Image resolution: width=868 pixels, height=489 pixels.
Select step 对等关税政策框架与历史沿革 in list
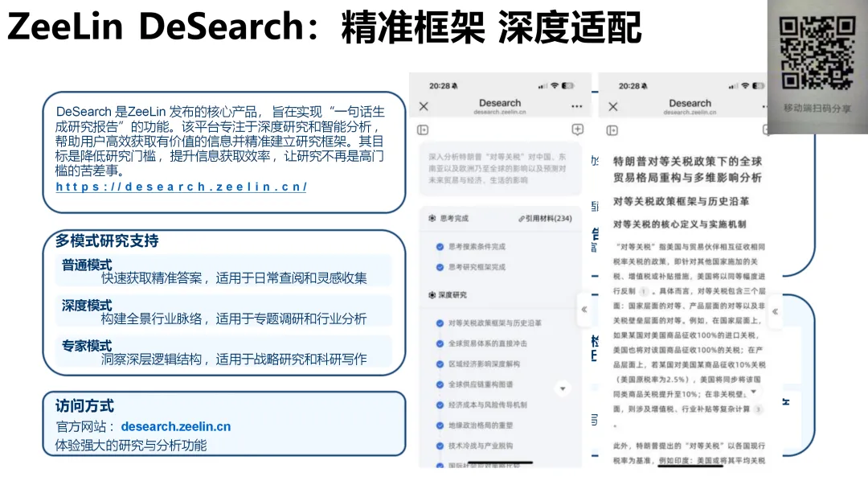tap(495, 323)
